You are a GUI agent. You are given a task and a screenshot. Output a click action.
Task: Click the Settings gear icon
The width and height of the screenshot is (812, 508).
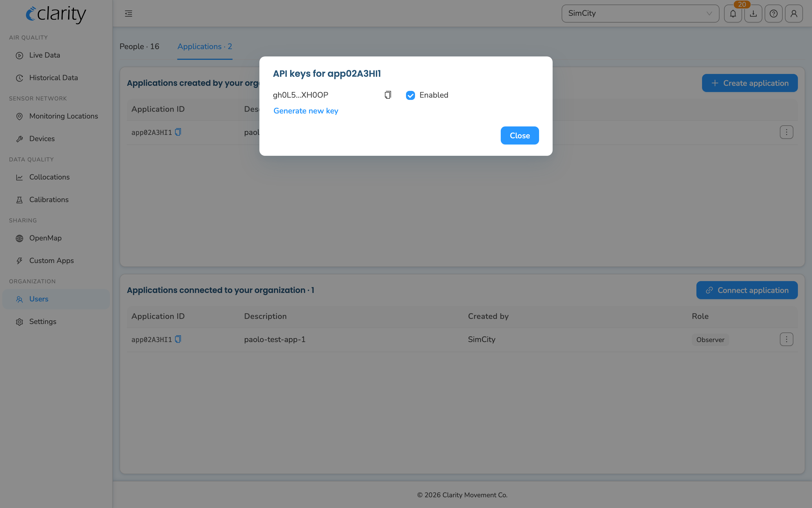[x=19, y=322]
